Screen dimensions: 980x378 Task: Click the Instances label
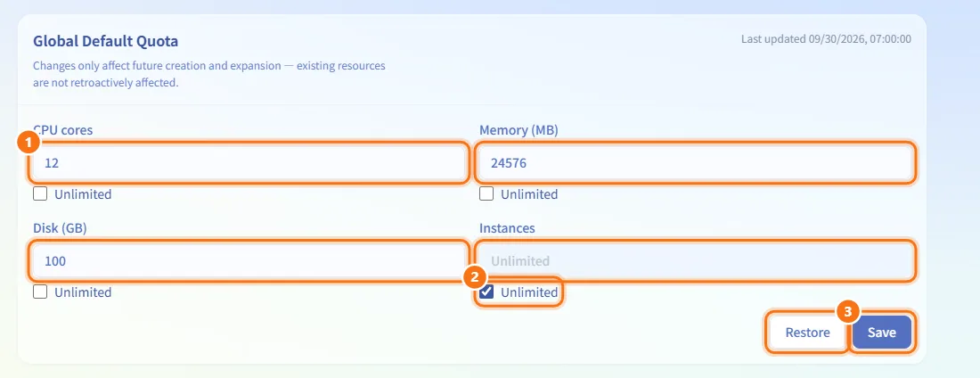pyautogui.click(x=507, y=228)
